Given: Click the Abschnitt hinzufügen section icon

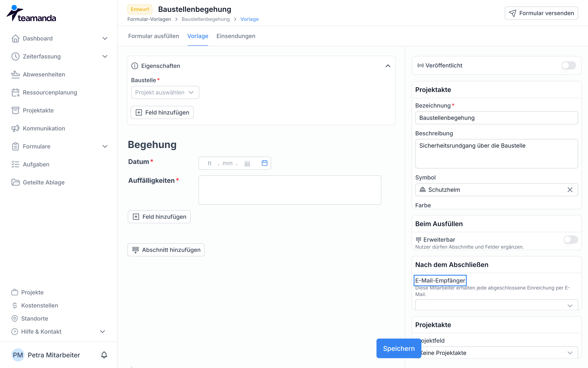Looking at the screenshot, I should tap(136, 250).
